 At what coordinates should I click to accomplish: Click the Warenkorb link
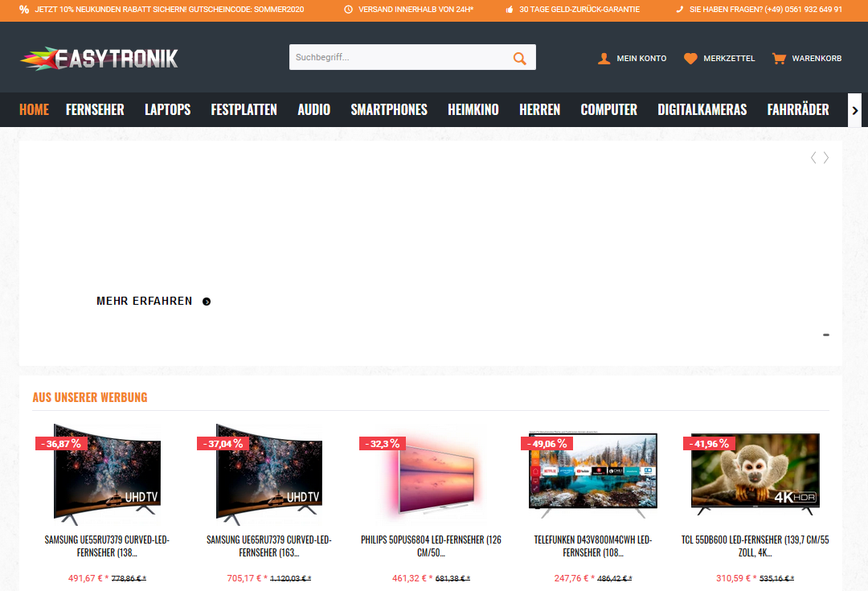pos(817,58)
